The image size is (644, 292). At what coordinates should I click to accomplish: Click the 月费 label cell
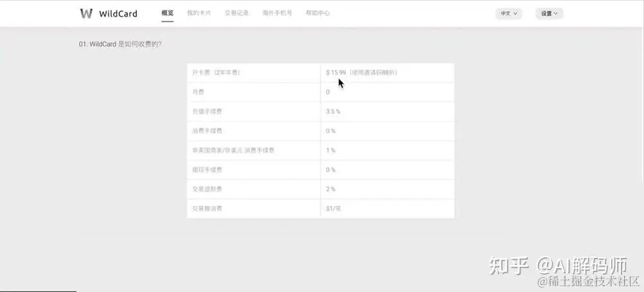coord(254,92)
